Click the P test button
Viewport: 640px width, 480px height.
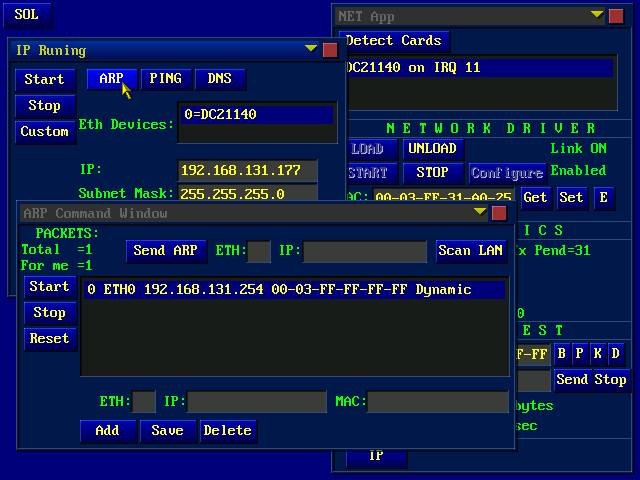[x=580, y=353]
